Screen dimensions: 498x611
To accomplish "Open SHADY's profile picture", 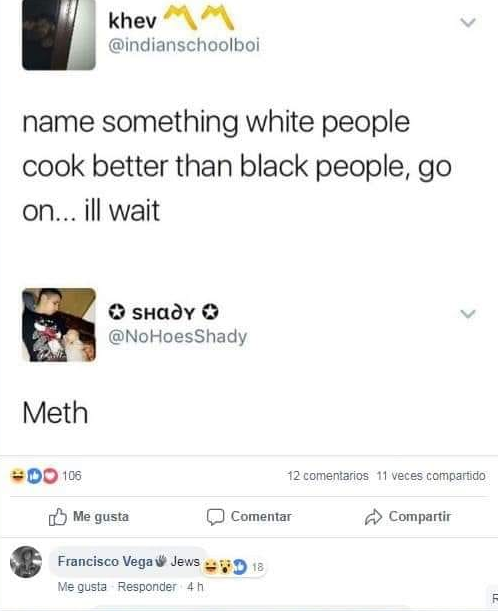I will pyautogui.click(x=59, y=325).
